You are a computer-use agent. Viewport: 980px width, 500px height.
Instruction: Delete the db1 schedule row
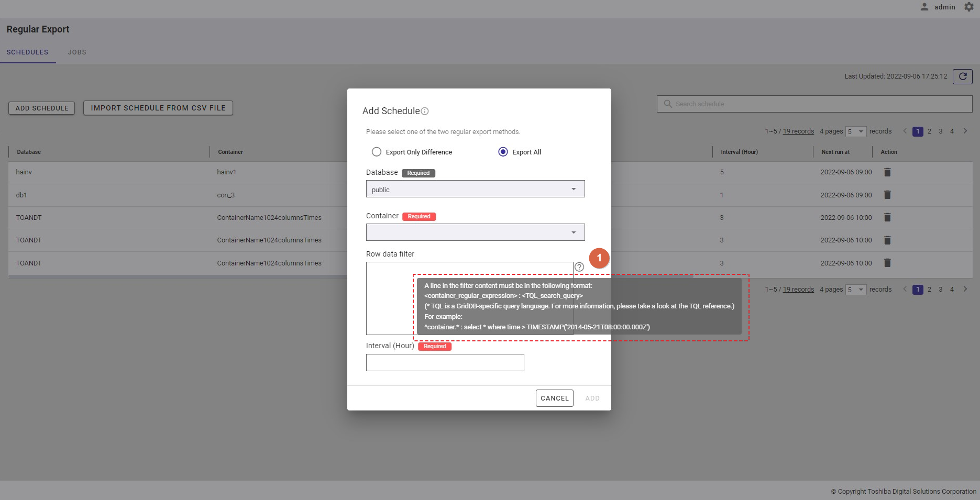[x=887, y=195]
